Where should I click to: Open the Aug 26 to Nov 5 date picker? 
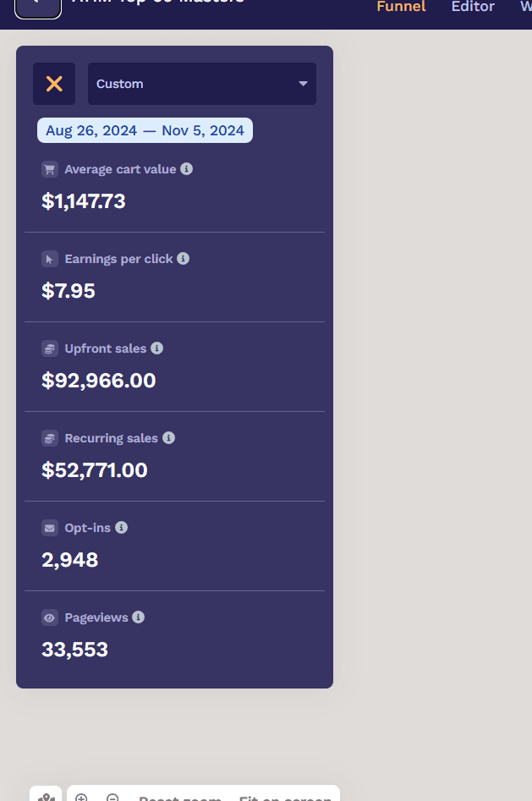144,129
